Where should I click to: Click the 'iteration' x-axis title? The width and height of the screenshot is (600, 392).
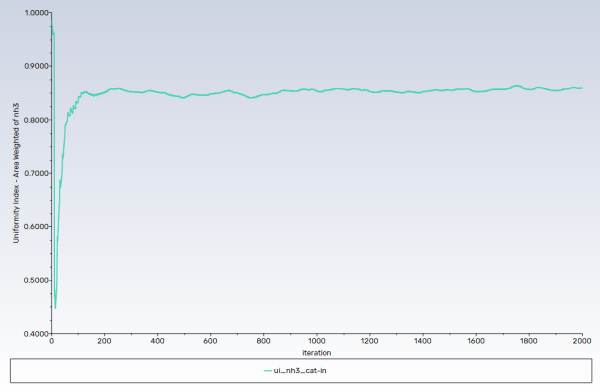(x=316, y=353)
